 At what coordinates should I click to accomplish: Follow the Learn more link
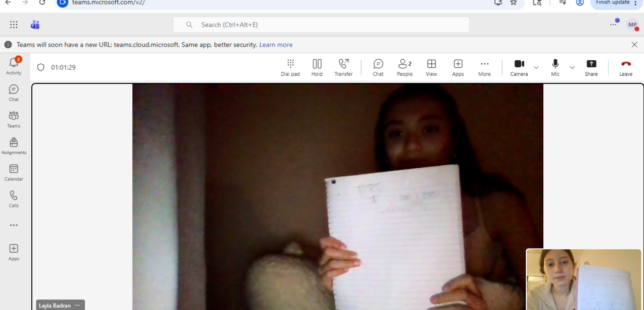[276, 45]
